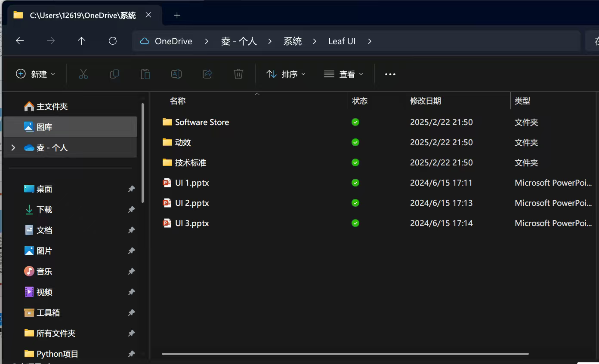599x364 pixels.
Task: Click the Share icon in toolbar
Action: (207, 74)
